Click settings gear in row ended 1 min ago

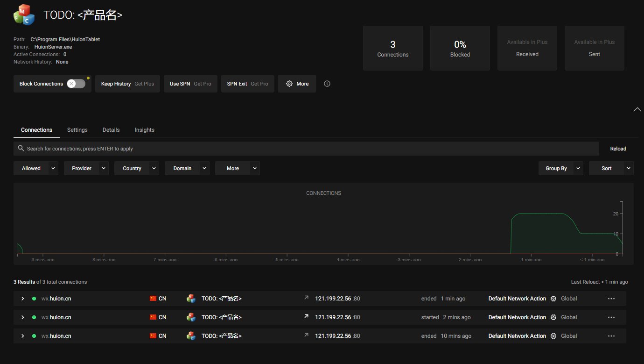coord(553,299)
